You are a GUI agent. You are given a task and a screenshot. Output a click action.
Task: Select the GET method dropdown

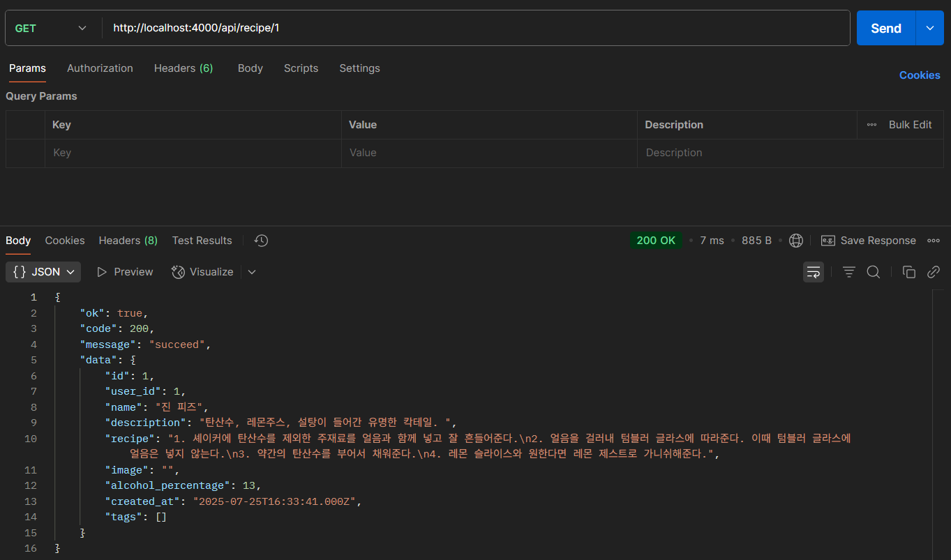(x=51, y=28)
